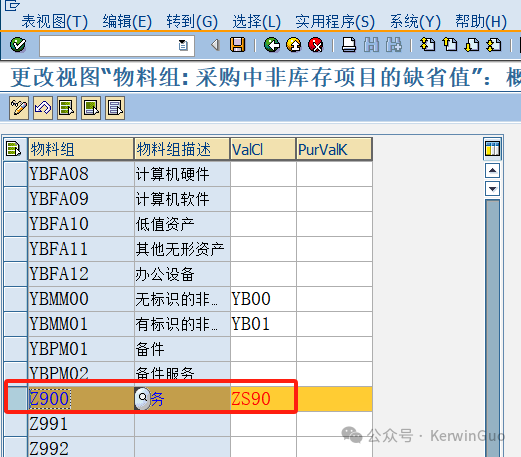Viewport: 521px width, 457px height.
Task: Click the 物料组描述 column header
Action: pos(182,149)
